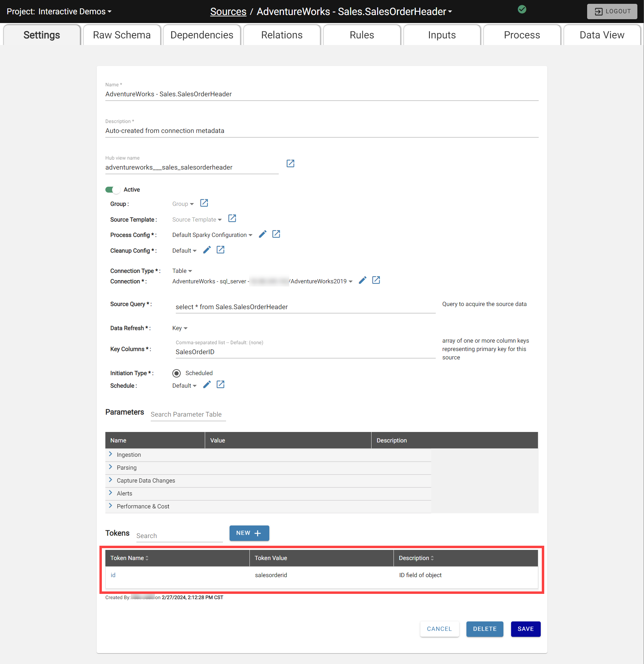Click NEW token button
Image resolution: width=644 pixels, height=664 pixels.
[249, 533]
